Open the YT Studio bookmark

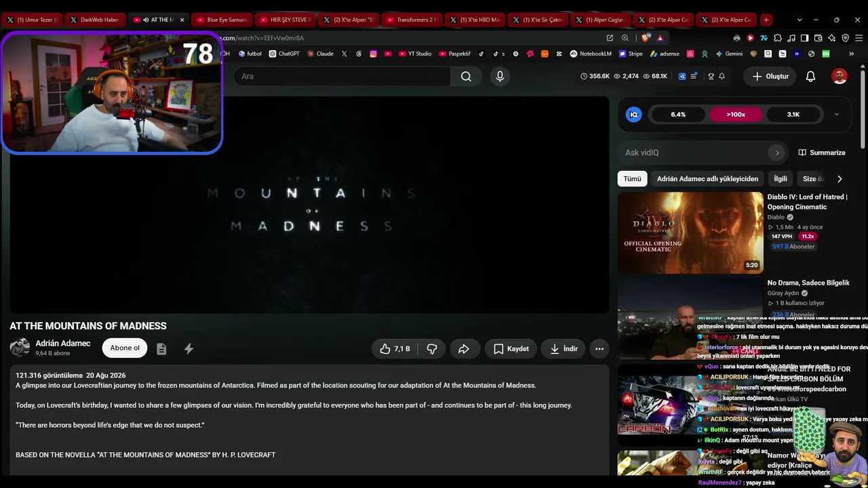(415, 54)
